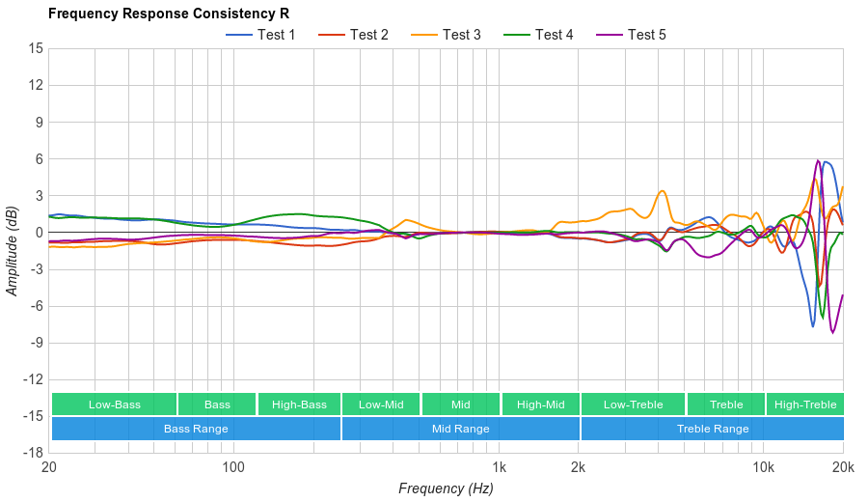Image resolution: width=868 pixels, height=502 pixels.
Task: Select the Mid Range bar
Action: pos(461,429)
